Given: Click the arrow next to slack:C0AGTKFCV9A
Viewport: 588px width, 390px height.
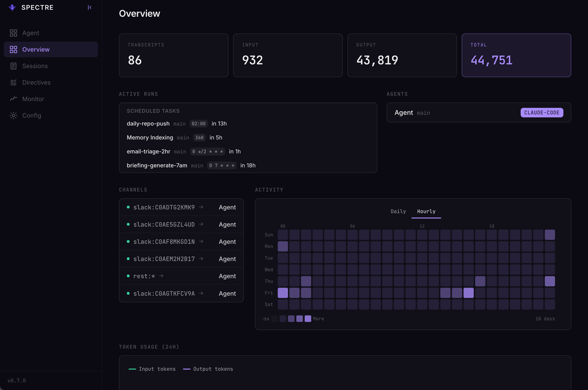Looking at the screenshot, I should click(201, 293).
